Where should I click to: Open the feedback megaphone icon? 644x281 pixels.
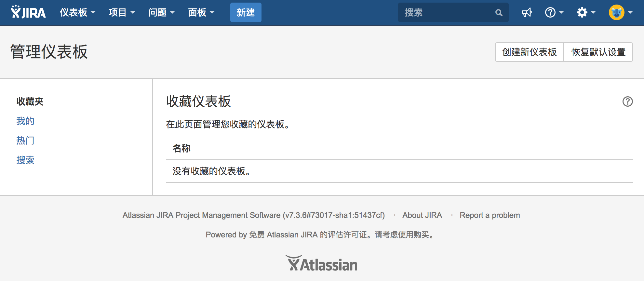click(x=527, y=13)
